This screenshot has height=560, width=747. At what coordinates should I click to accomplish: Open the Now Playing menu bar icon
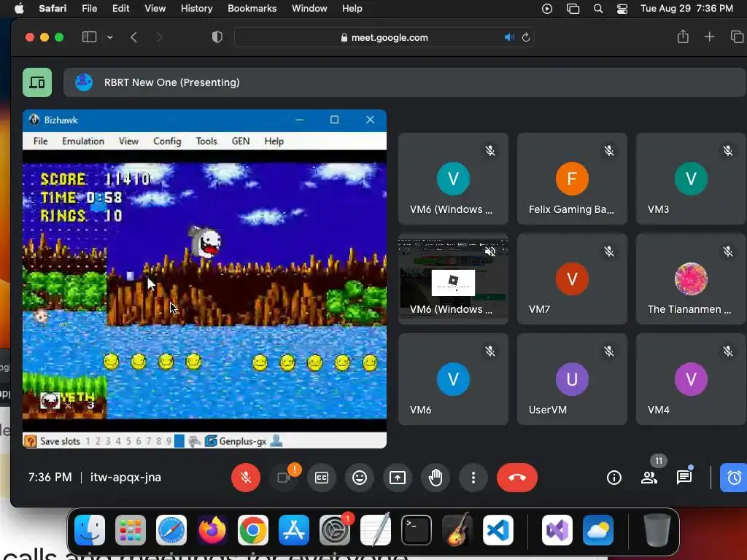(x=547, y=9)
